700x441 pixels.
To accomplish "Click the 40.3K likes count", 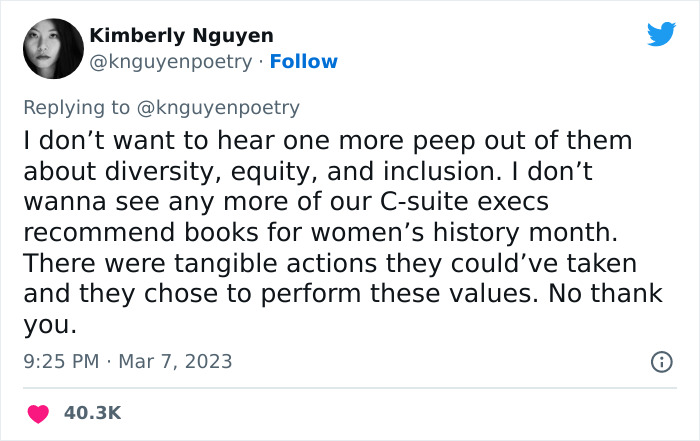I will click(x=93, y=412).
